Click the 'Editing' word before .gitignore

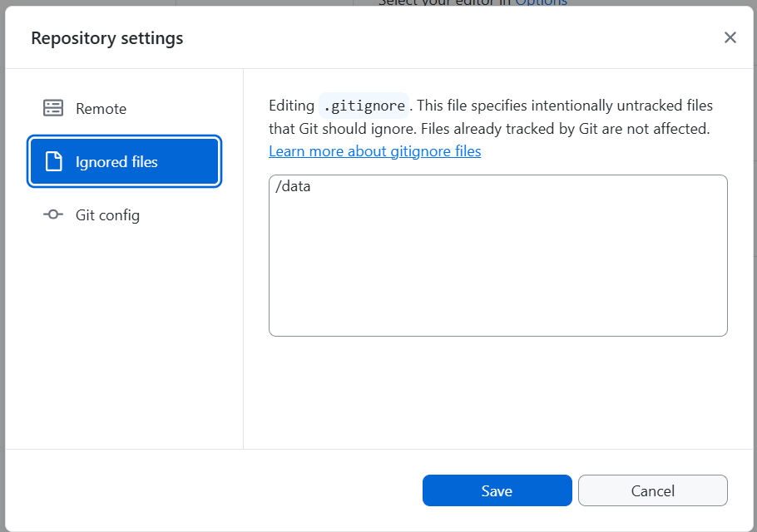pos(291,106)
